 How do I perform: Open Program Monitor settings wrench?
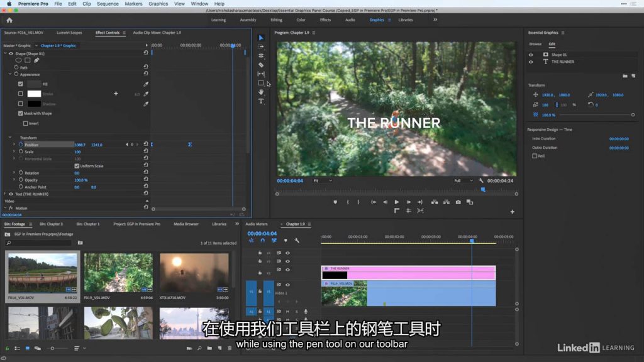click(x=481, y=180)
